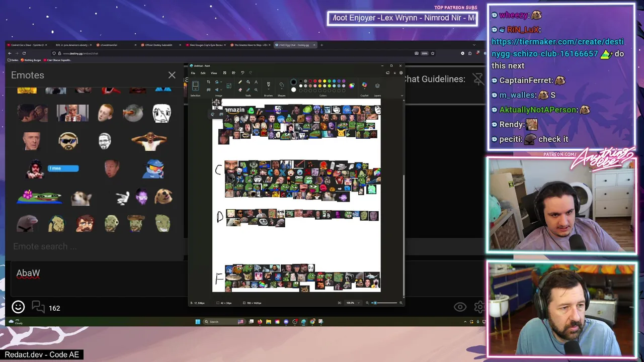
Task: Open Firefox from the Windows taskbar
Action: coord(260,322)
